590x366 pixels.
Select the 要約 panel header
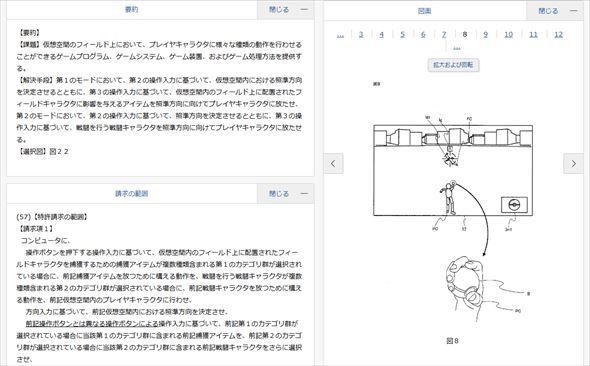(x=132, y=9)
